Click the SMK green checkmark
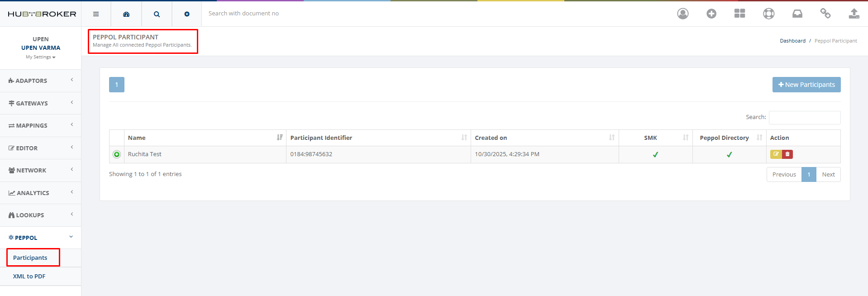 (655, 155)
